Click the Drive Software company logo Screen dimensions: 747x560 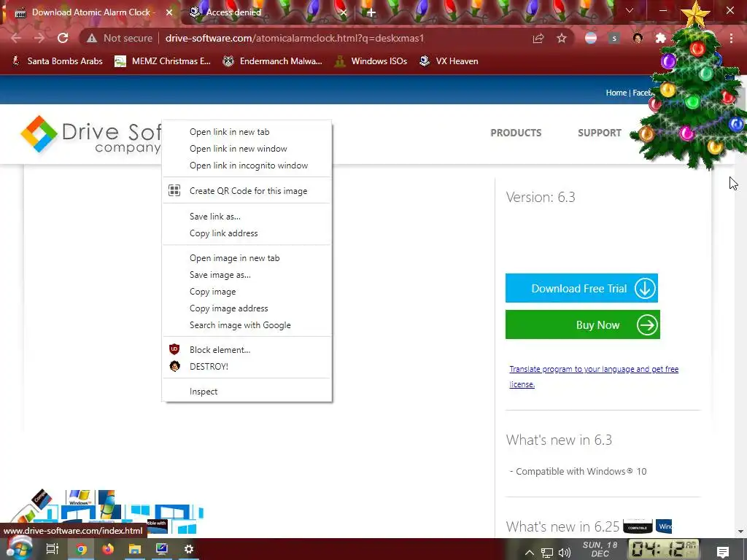click(x=90, y=134)
